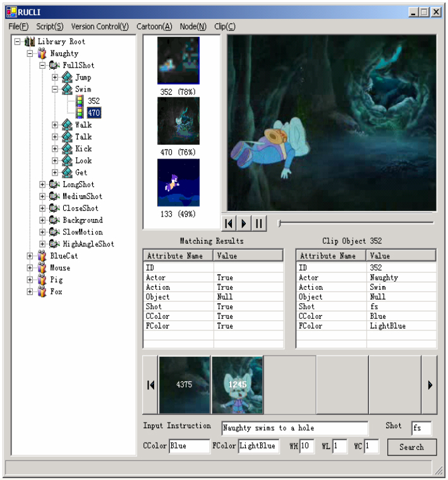Click the film strip icon for clip 470

pos(80,112)
